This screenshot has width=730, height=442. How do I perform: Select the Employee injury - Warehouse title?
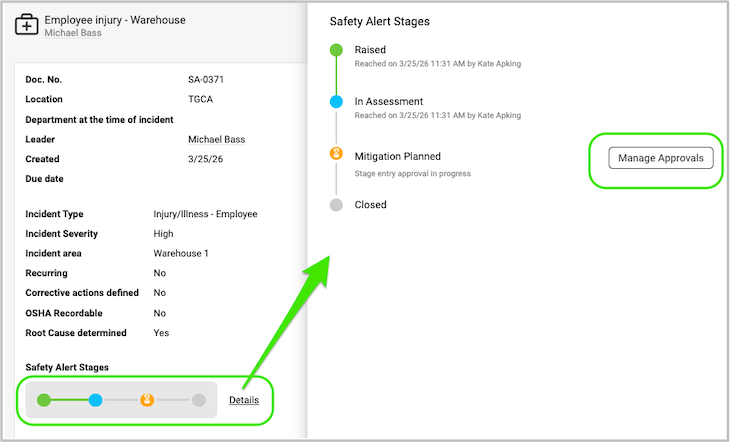[115, 20]
